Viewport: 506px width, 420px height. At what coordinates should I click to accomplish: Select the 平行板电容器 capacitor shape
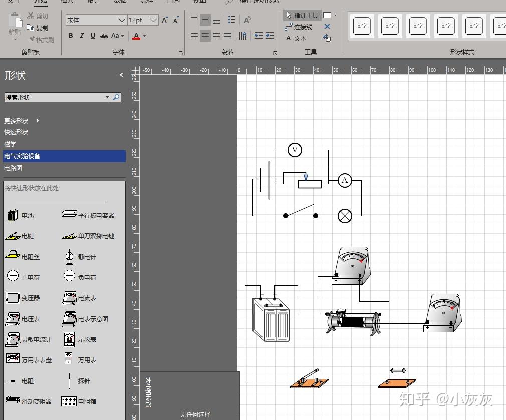(x=88, y=215)
